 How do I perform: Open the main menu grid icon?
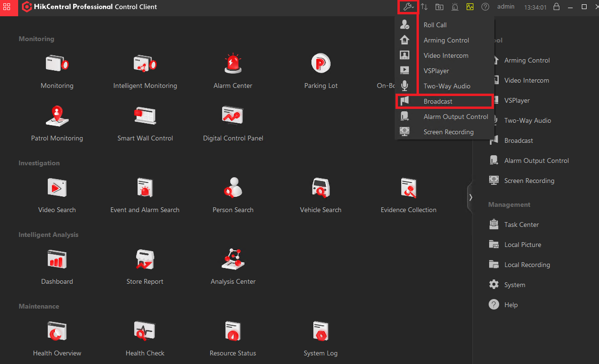7,7
